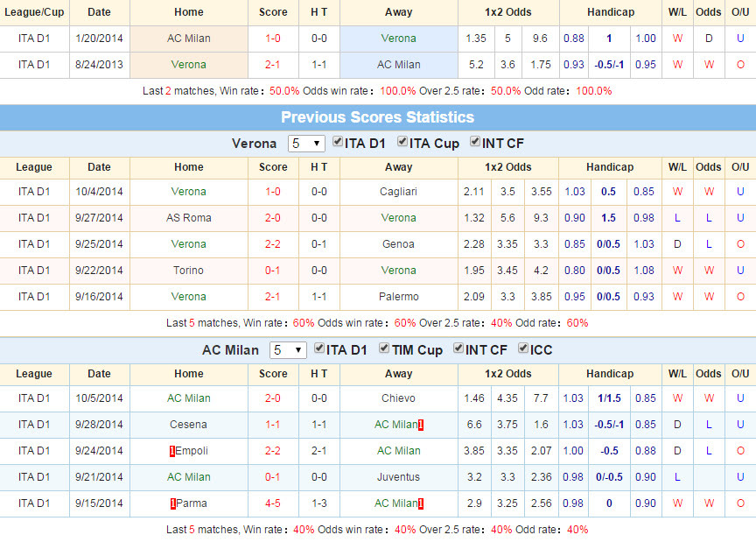This screenshot has height=542, width=756.
Task: Toggle the ICC checkbox
Action: coord(523,348)
